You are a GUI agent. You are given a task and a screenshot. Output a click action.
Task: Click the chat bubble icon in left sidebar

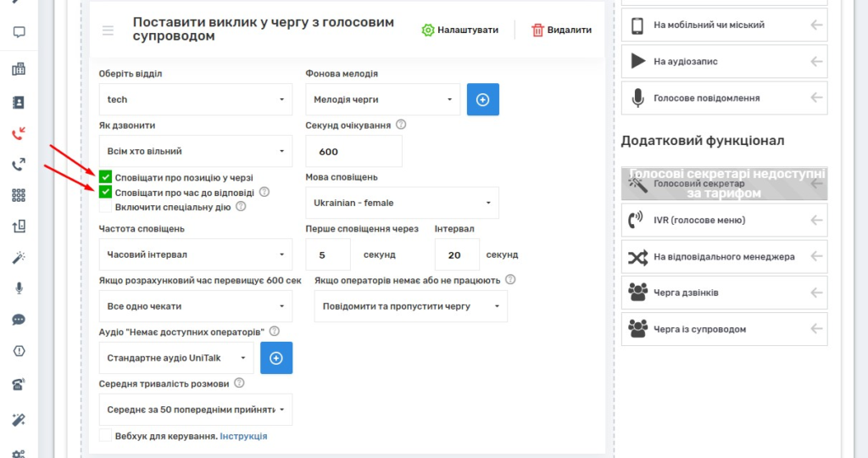pyautogui.click(x=19, y=320)
